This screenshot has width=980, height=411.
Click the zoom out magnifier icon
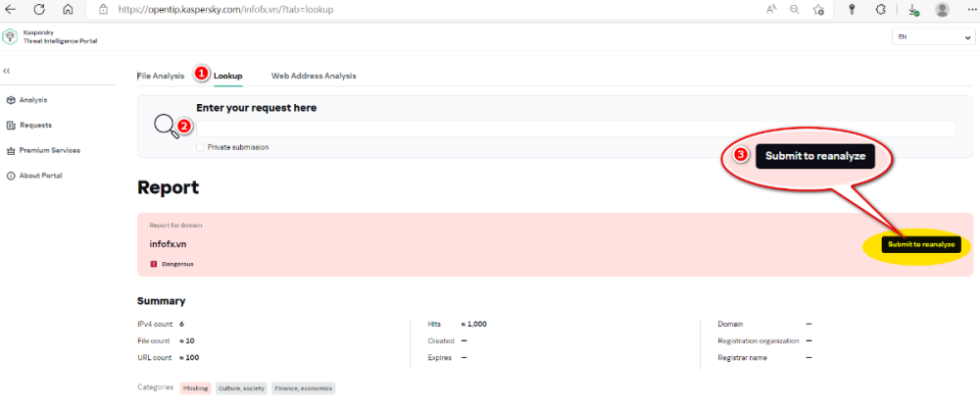(x=795, y=10)
